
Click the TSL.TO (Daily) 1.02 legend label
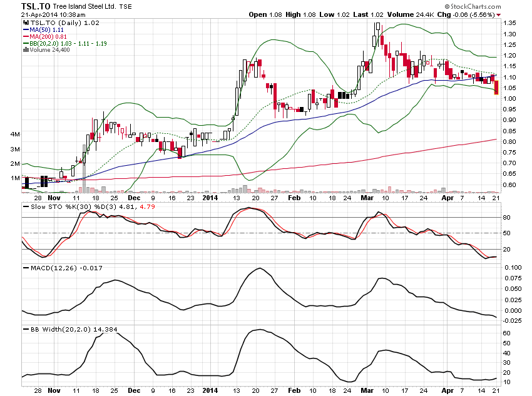coord(65,23)
